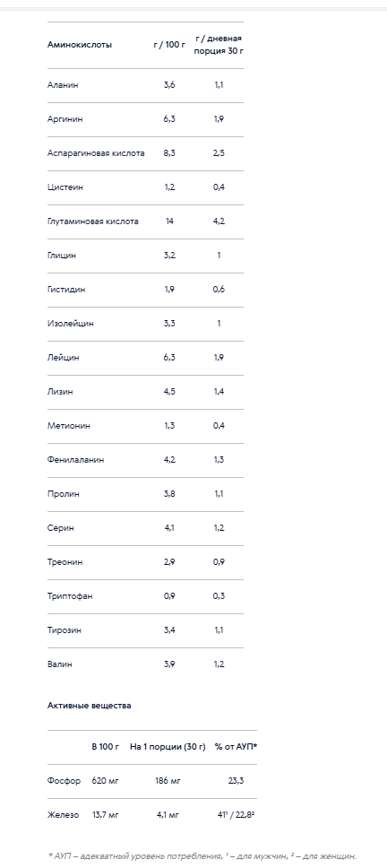Select the Изолейцин row label
Viewport: 387px width, 868px height.
[70, 324]
